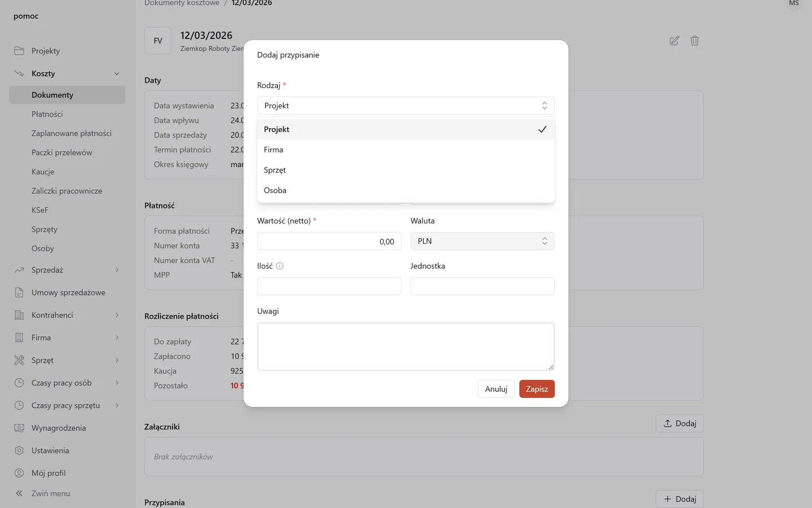Select the Firma option in the list
This screenshot has width=812, height=508.
[406, 150]
